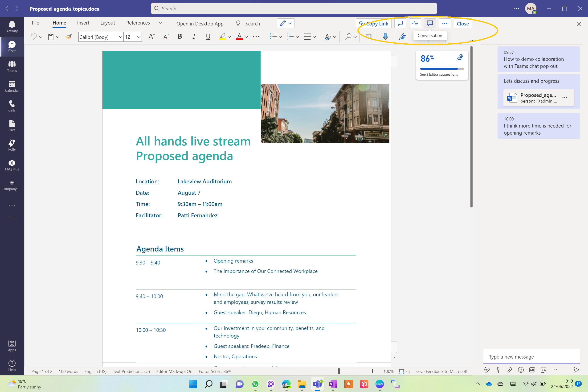Click the Editor pen icon in toolbar
The height and width of the screenshot is (392, 588).
(402, 37)
